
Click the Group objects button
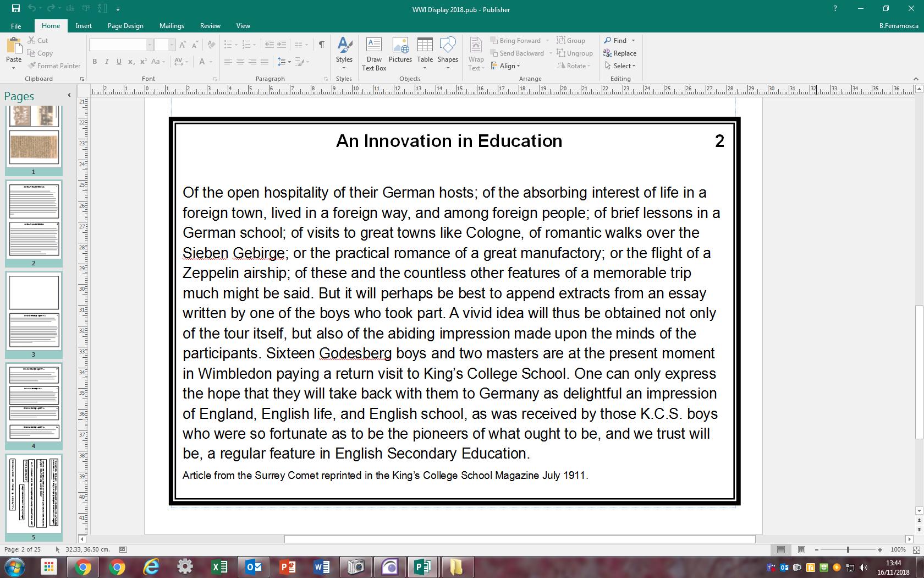[x=571, y=41]
